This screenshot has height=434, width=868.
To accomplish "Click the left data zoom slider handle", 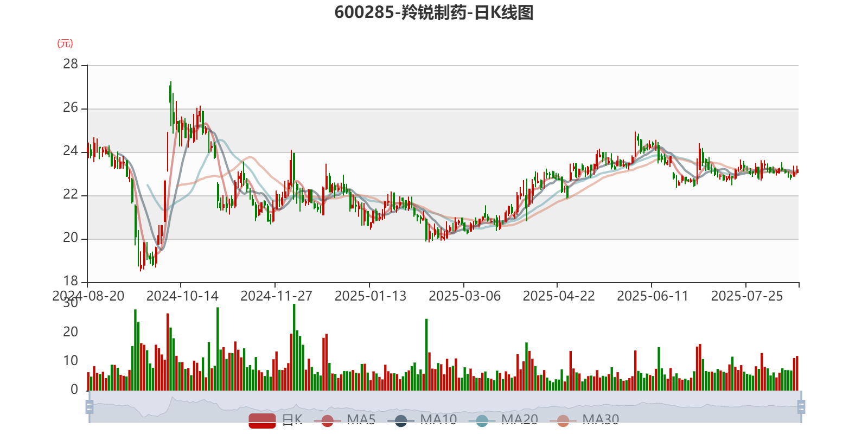I will click(90, 406).
